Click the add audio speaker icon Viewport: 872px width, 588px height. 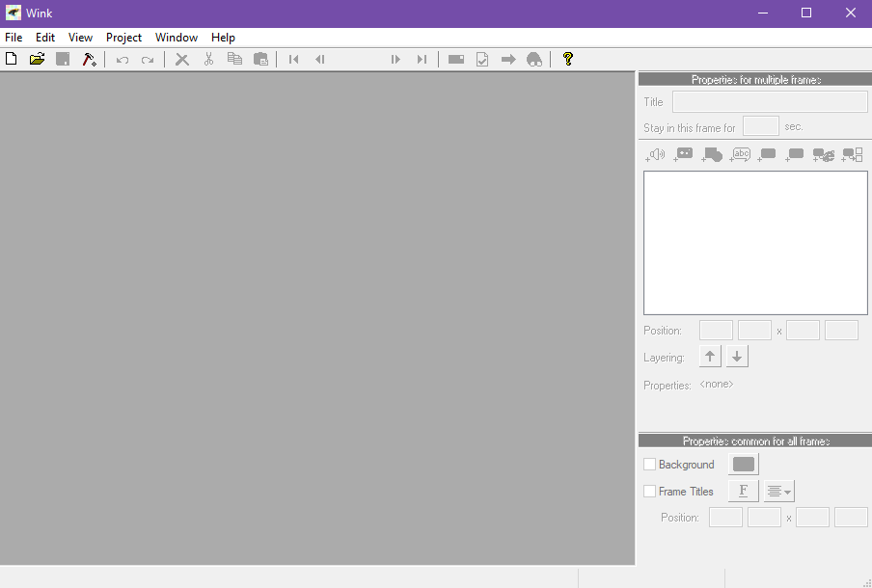[656, 154]
